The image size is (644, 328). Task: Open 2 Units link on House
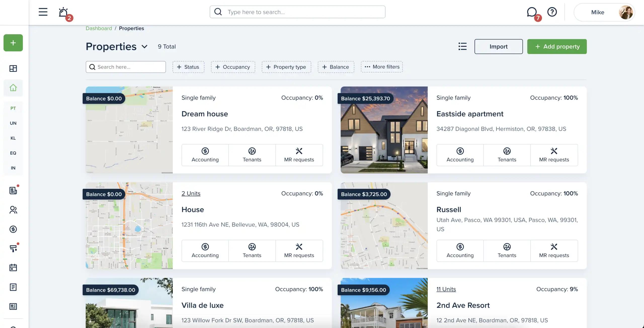[x=191, y=193]
